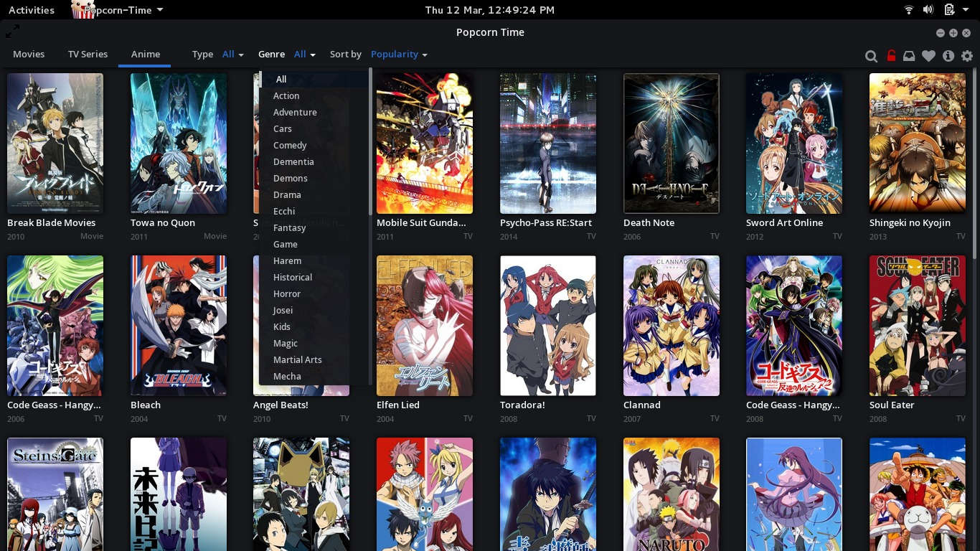980x551 pixels.
Task: Open the Sword Art Online poster
Action: coord(794,143)
